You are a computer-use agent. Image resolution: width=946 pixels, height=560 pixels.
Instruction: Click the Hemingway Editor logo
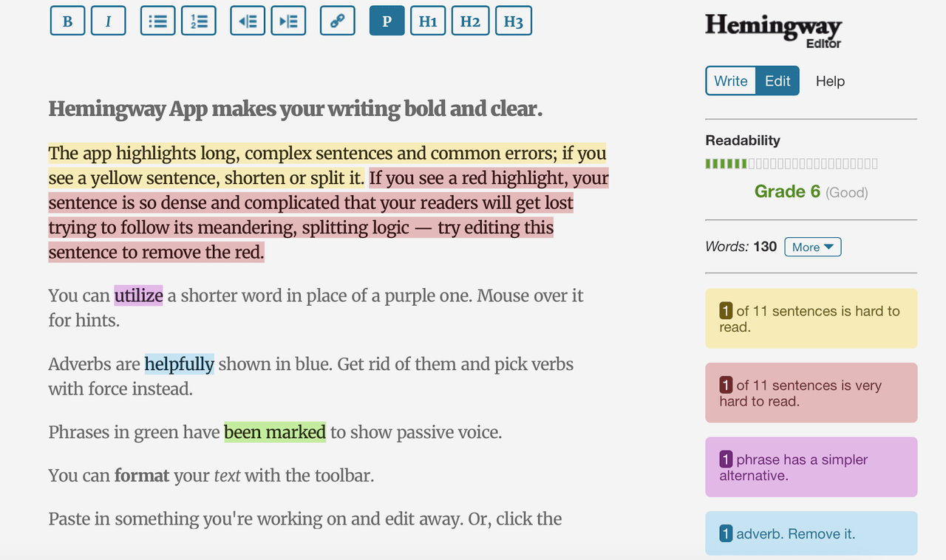[773, 31]
